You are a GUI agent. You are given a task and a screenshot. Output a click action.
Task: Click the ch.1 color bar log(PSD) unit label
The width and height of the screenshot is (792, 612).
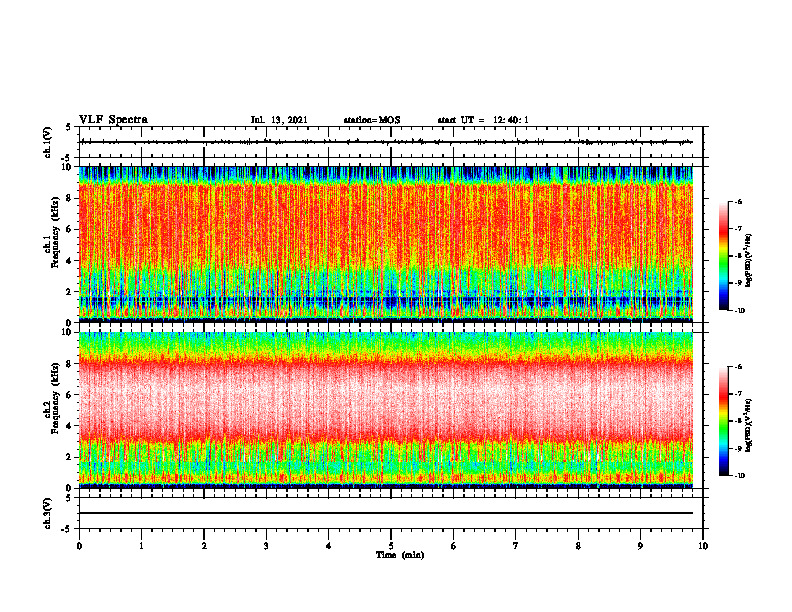click(749, 261)
